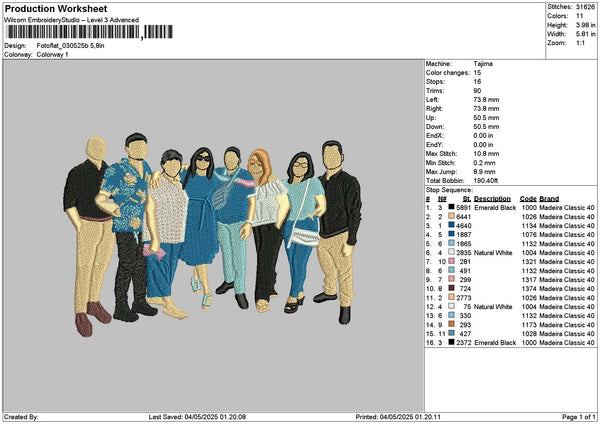
Task: Select 'Emerald Black' in stop row 1
Action: pyautogui.click(x=495, y=207)
